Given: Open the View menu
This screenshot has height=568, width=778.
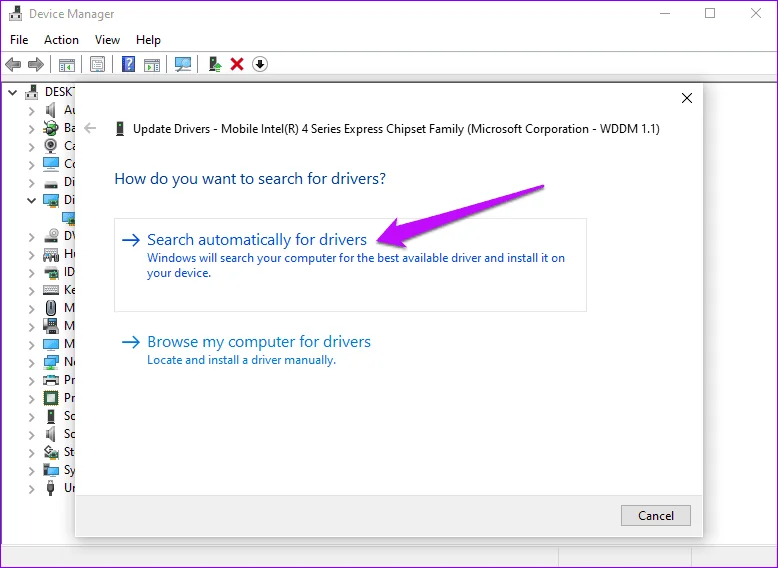Looking at the screenshot, I should click(107, 40).
